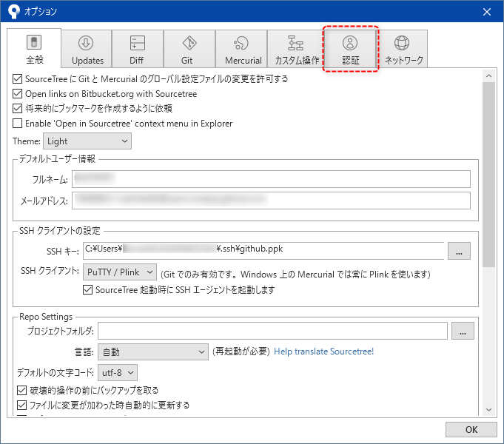Open デフォルトの文字コード utf-8 dropdown
This screenshot has width=504, height=444.
tap(118, 373)
